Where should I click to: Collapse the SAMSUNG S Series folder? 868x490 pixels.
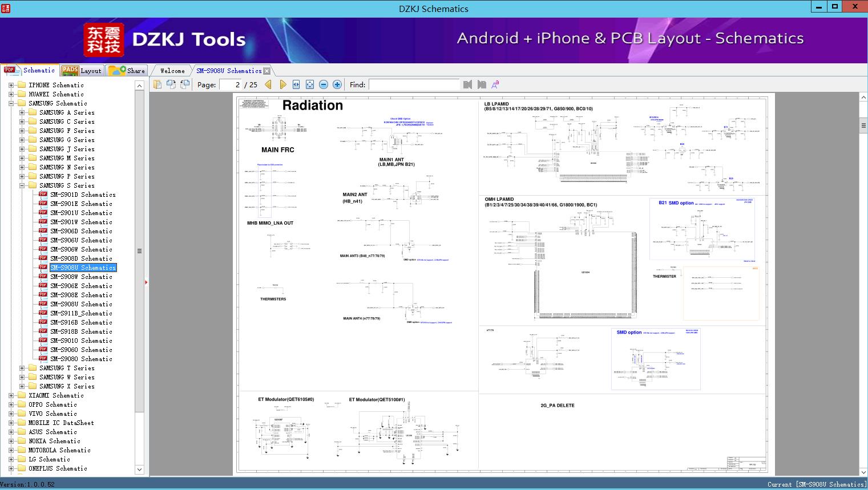tap(22, 185)
